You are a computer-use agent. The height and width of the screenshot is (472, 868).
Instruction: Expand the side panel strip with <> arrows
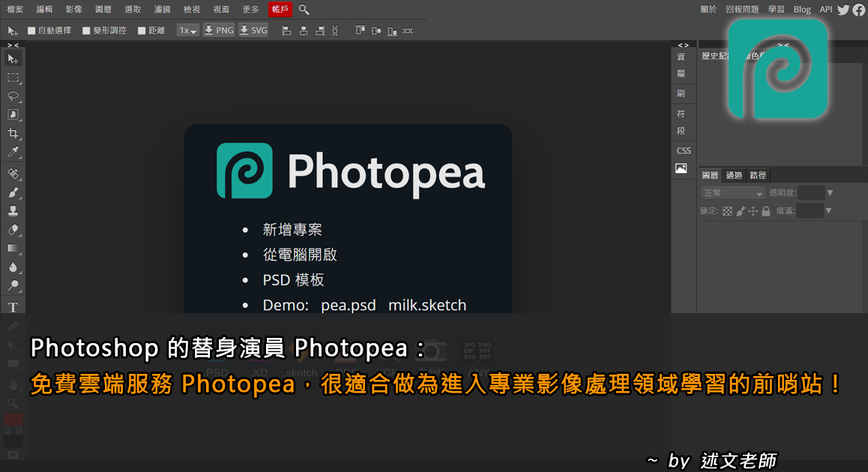coord(684,46)
